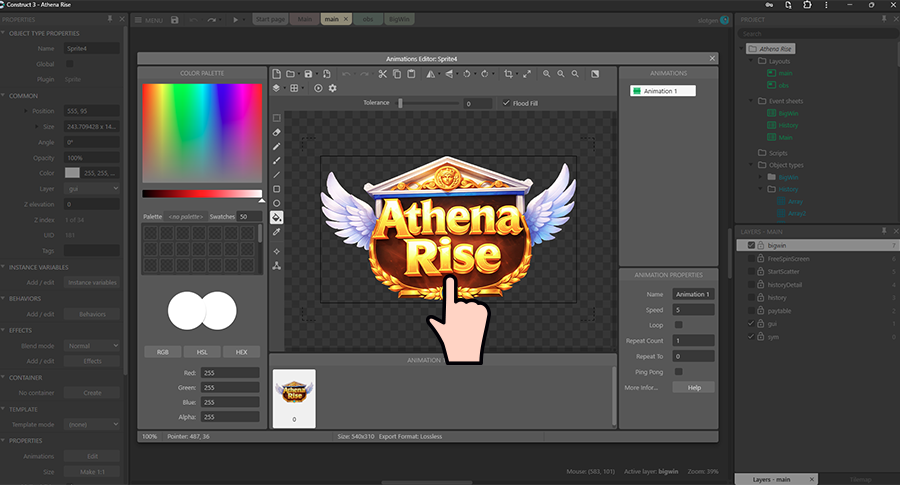This screenshot has height=485, width=900.
Task: Open the Start page tab
Action: coord(271,19)
